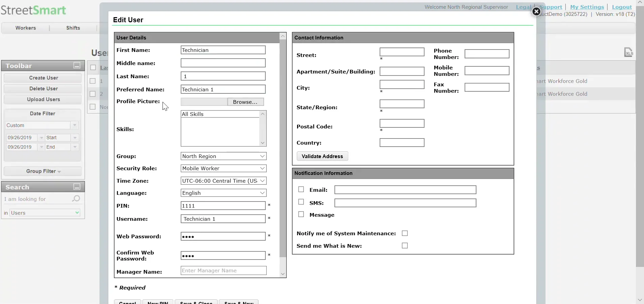
Task: Focus the First Name field
Action: click(x=223, y=50)
